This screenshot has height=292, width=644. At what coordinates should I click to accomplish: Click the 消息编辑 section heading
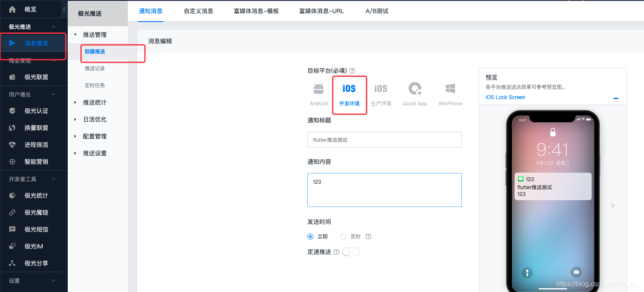(x=160, y=41)
